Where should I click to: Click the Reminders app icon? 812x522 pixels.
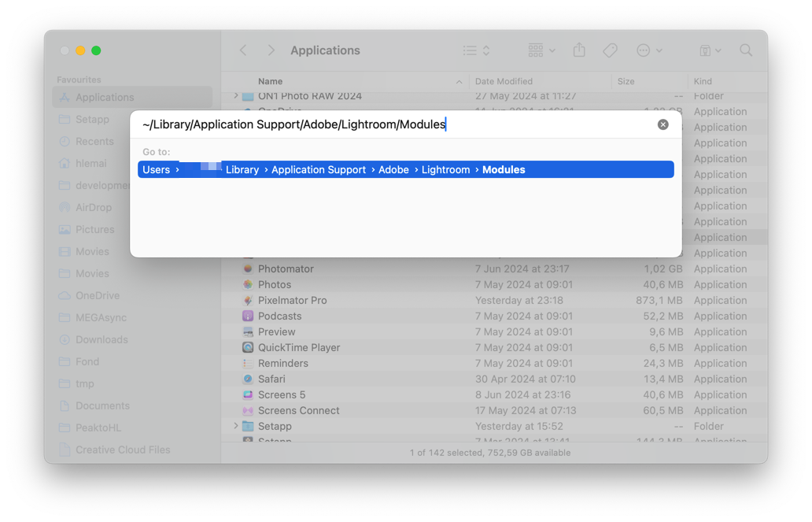pyautogui.click(x=248, y=363)
